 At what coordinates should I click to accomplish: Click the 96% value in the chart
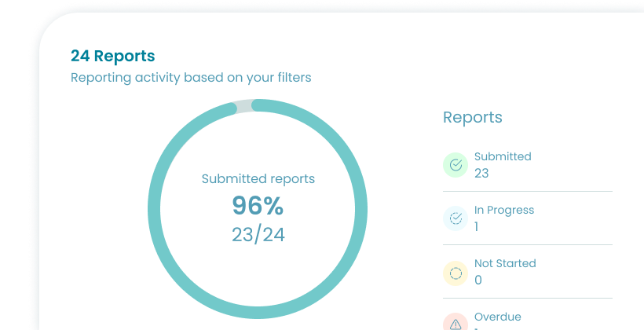258,206
